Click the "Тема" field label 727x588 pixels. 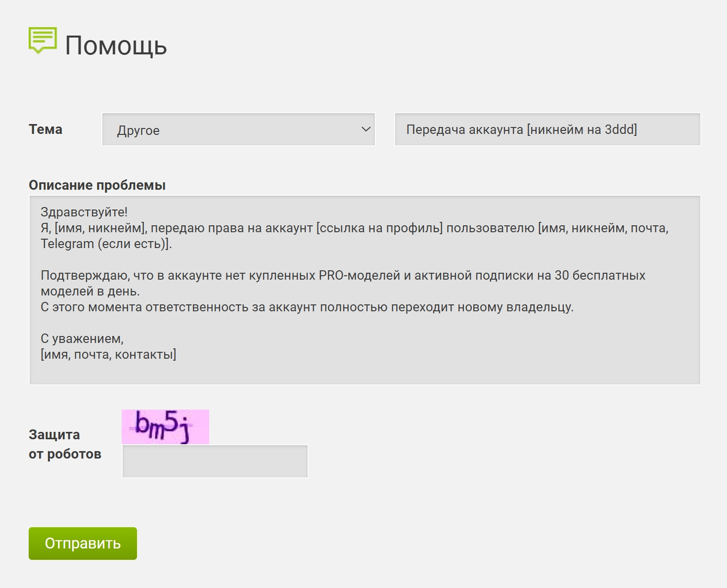tap(46, 129)
